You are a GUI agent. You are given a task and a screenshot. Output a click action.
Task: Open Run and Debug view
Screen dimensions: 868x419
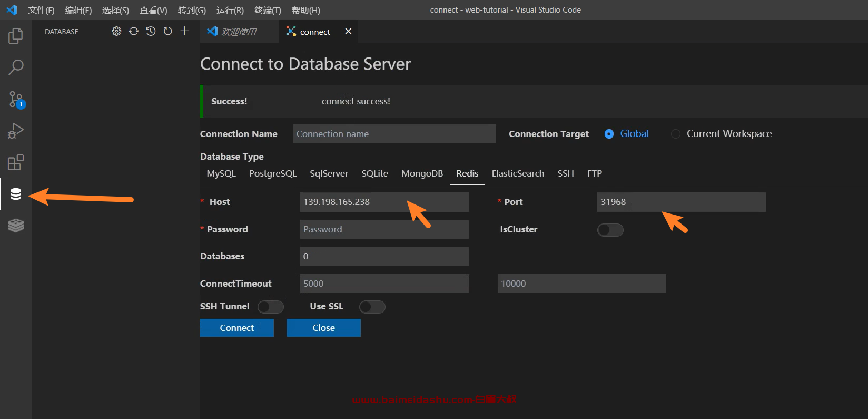pos(16,131)
